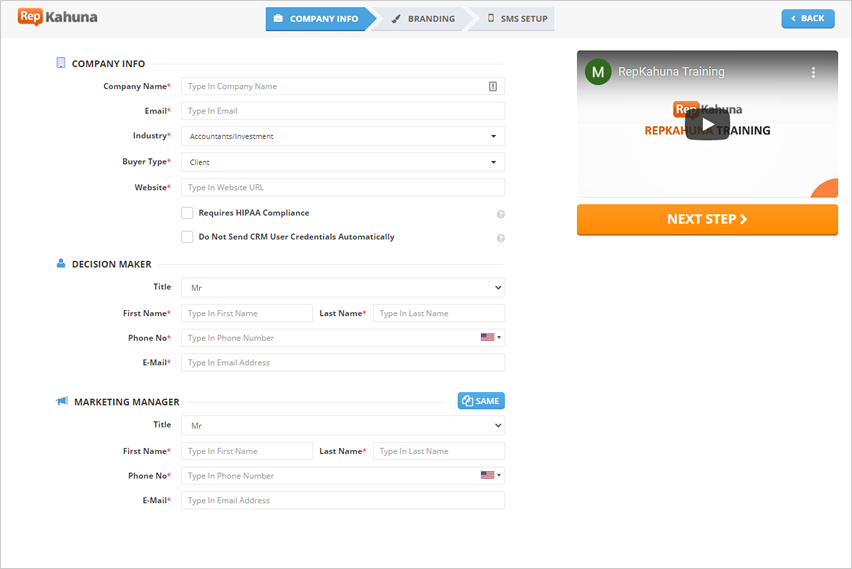Open Marketing Manager phone country flag selector
The height and width of the screenshot is (569, 852).
click(x=490, y=476)
